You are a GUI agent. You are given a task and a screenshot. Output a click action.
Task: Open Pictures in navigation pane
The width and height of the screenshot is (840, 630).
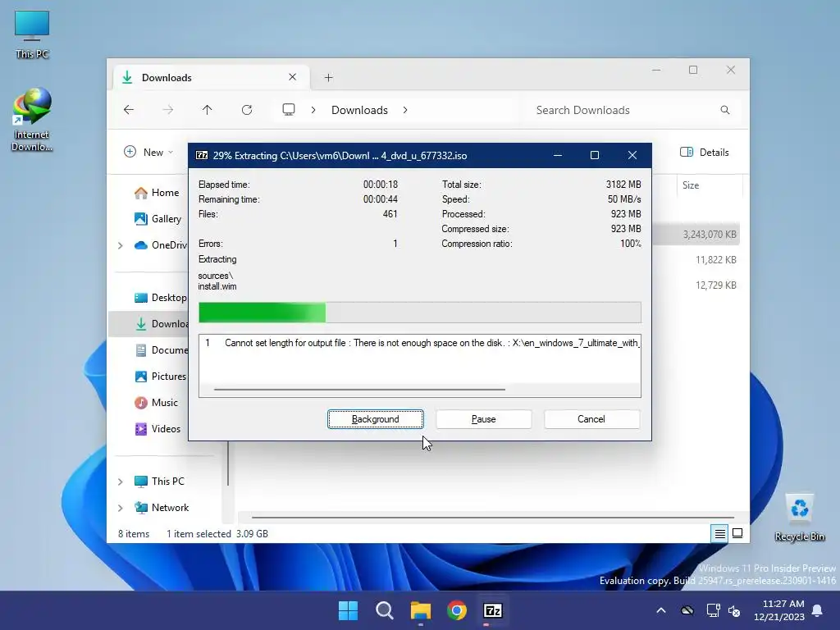pos(160,376)
